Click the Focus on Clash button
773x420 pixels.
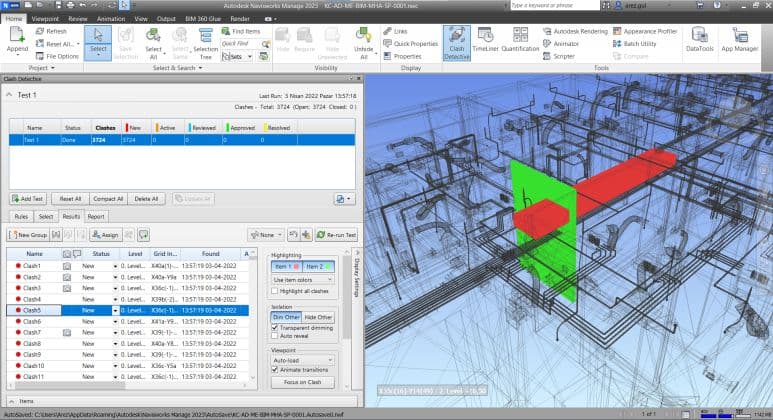point(303,382)
